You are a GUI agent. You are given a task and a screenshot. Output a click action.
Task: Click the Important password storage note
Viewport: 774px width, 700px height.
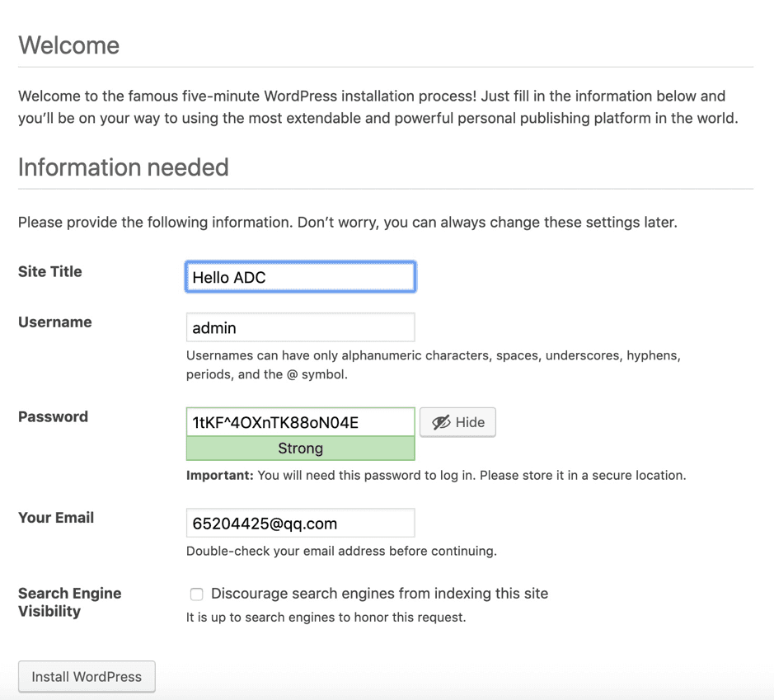click(x=436, y=475)
